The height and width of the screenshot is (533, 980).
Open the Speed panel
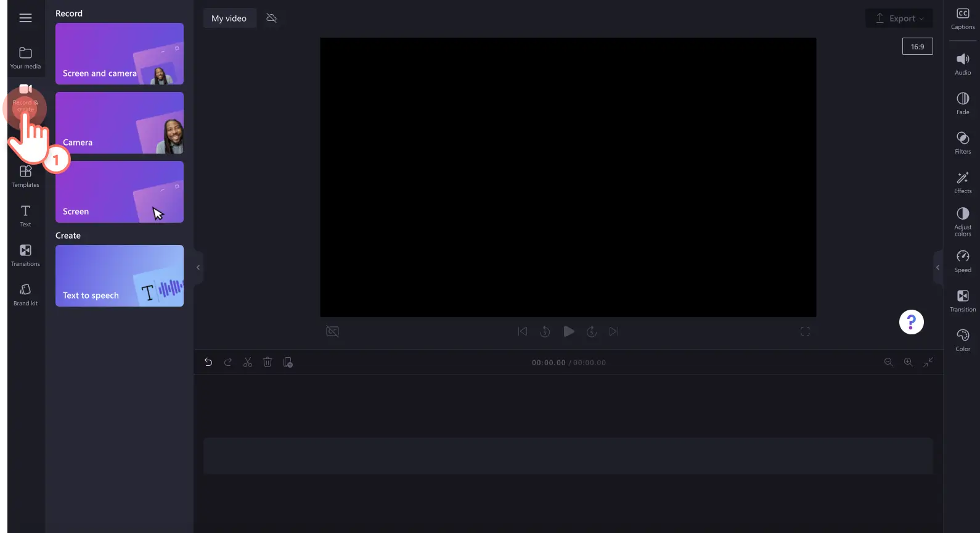963,262
